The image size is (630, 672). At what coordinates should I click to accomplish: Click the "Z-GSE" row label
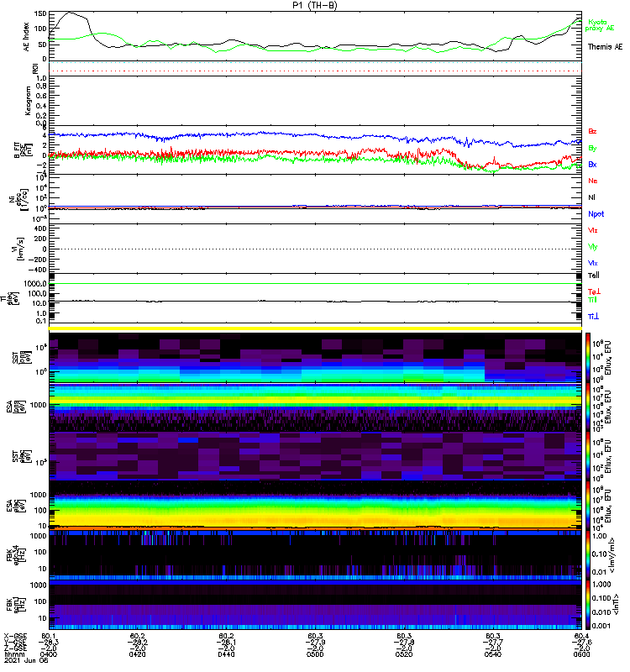[15, 648]
